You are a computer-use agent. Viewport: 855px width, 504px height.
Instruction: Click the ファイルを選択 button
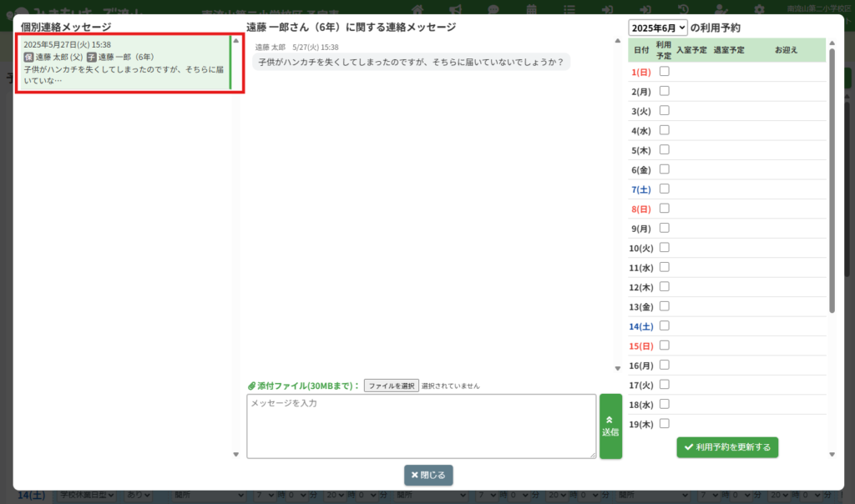(x=391, y=386)
